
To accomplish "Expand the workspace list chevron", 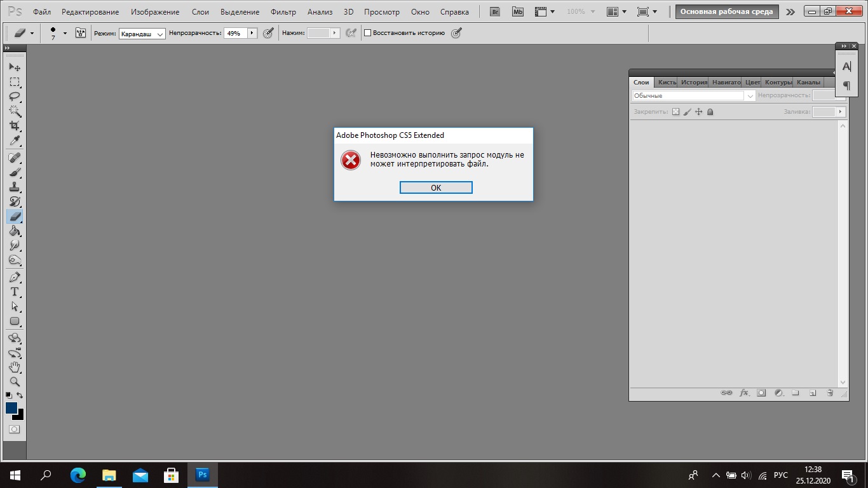I will (790, 11).
